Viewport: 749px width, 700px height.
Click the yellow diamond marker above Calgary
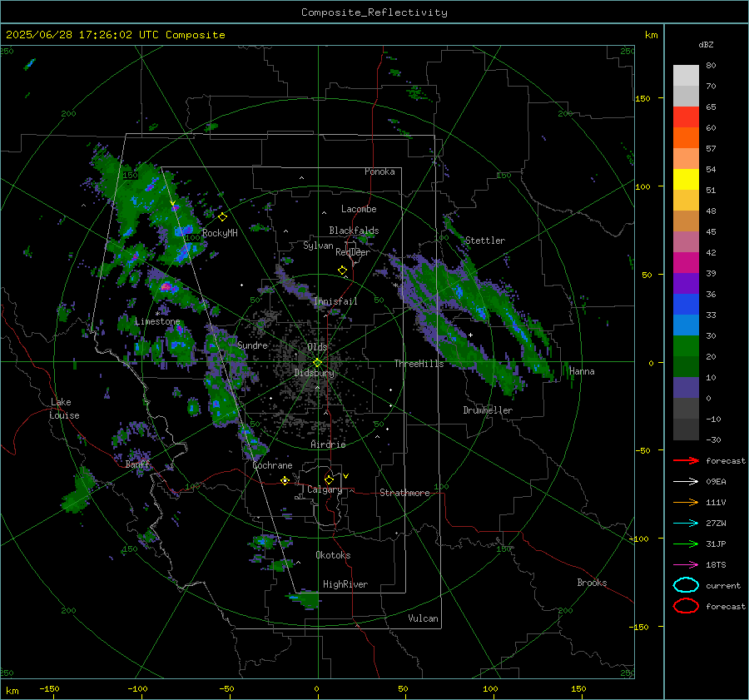[329, 479]
